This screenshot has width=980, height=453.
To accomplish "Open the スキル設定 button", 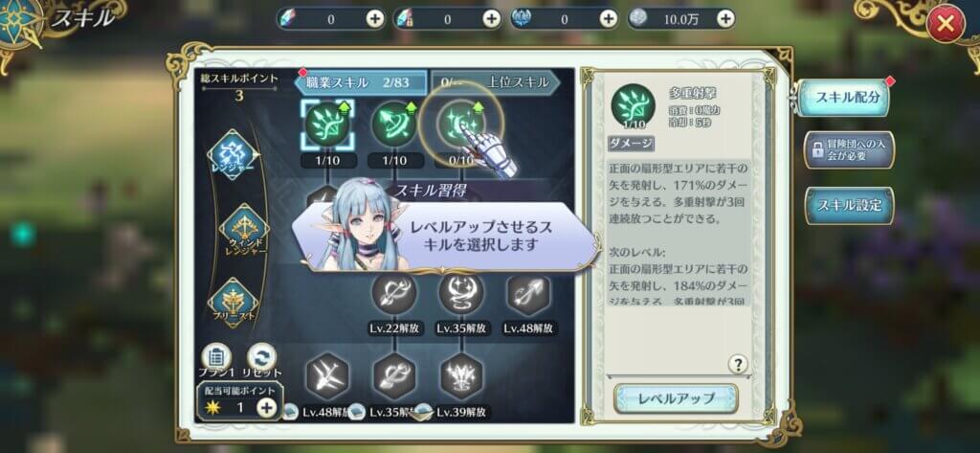I will point(850,205).
